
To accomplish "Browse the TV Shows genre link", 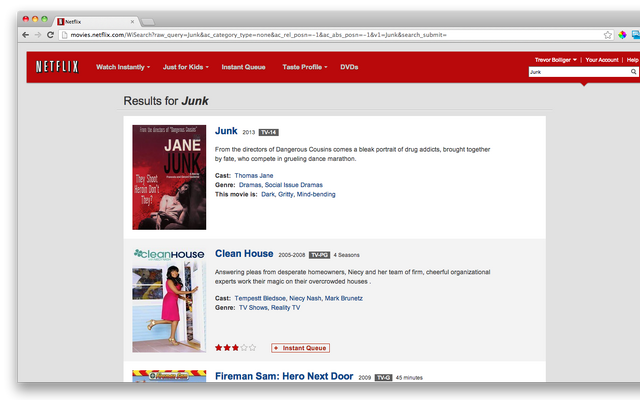I will [x=253, y=308].
